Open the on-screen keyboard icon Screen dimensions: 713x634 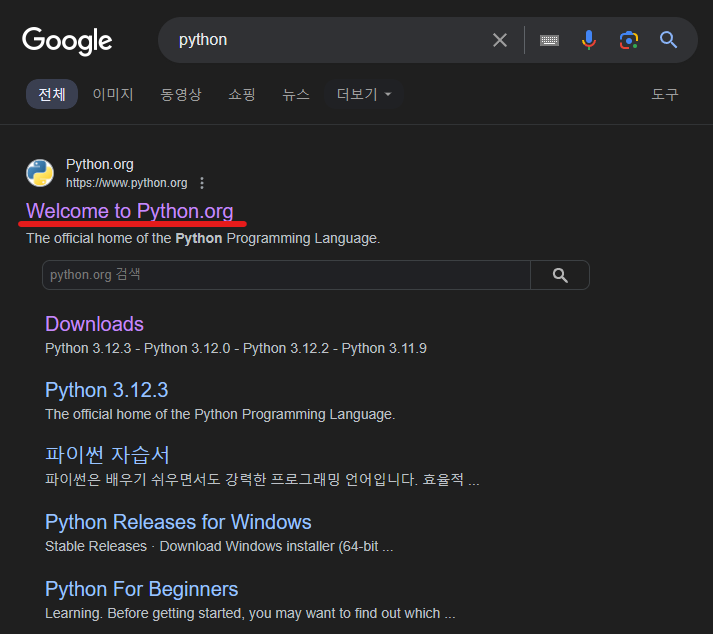[x=549, y=40]
